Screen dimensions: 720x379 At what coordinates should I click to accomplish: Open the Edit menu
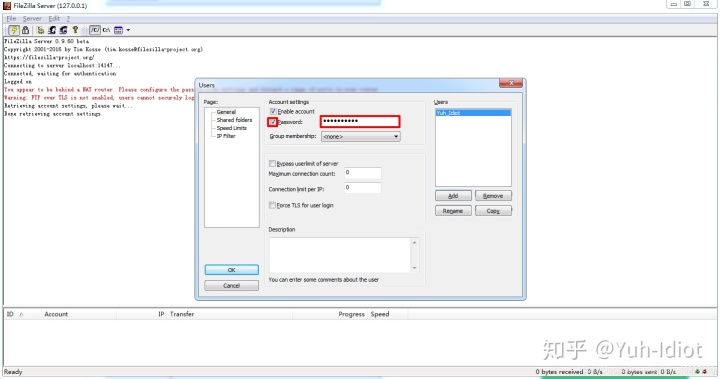click(54, 18)
